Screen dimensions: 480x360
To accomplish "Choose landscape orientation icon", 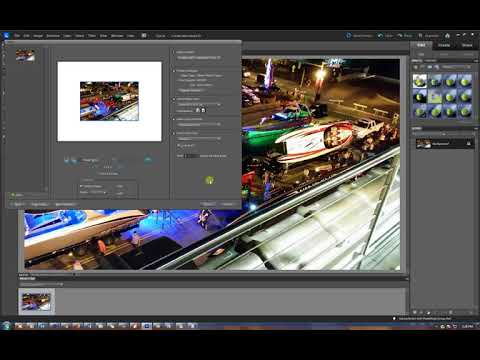I will (x=203, y=110).
